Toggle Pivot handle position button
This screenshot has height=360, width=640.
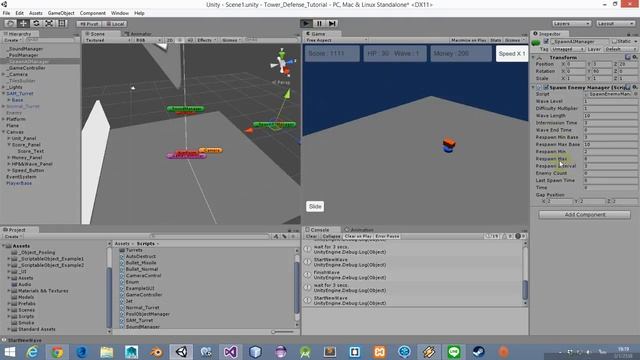(89, 24)
